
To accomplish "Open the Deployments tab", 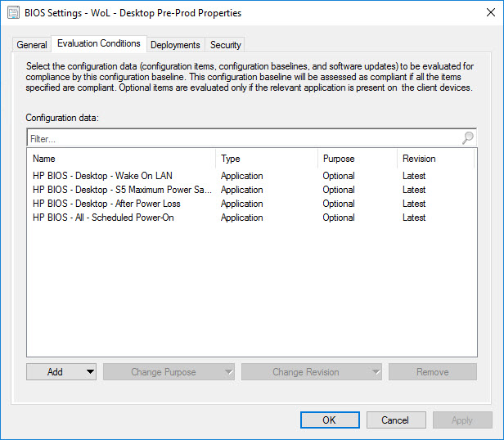I will pyautogui.click(x=175, y=45).
